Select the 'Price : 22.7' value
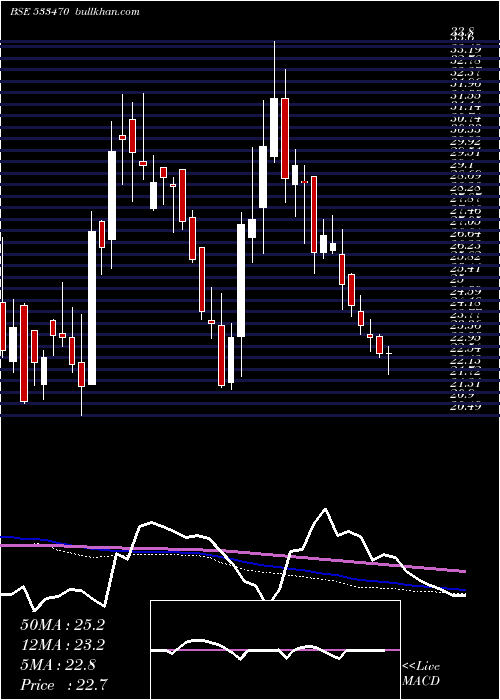 click(63, 685)
